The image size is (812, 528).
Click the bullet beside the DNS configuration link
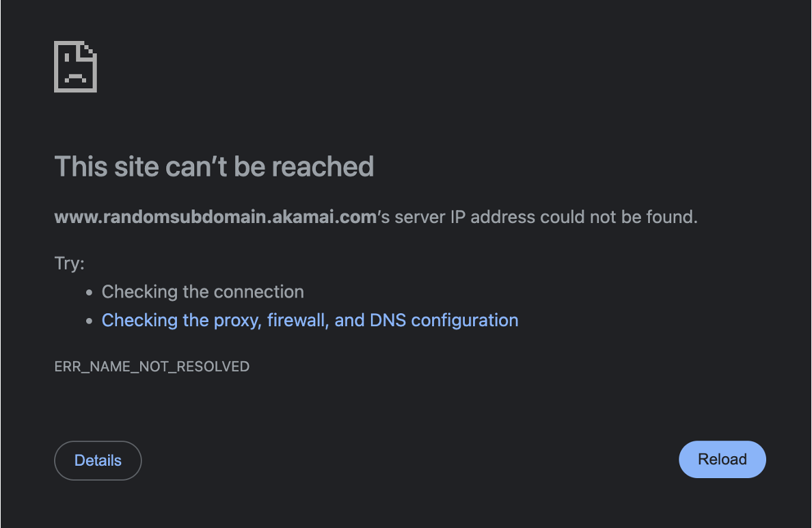tap(90, 321)
